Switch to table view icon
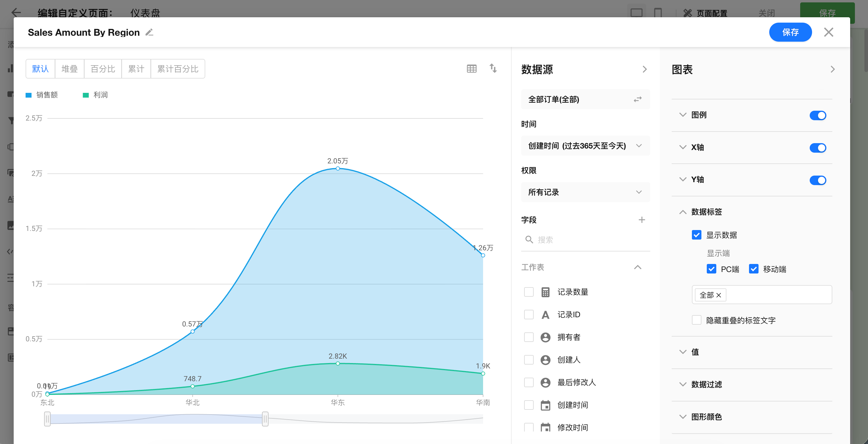868x444 pixels. [471, 69]
